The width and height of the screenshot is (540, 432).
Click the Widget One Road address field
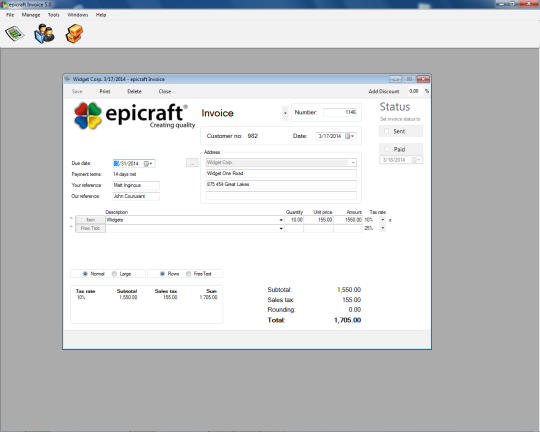pyautogui.click(x=281, y=173)
